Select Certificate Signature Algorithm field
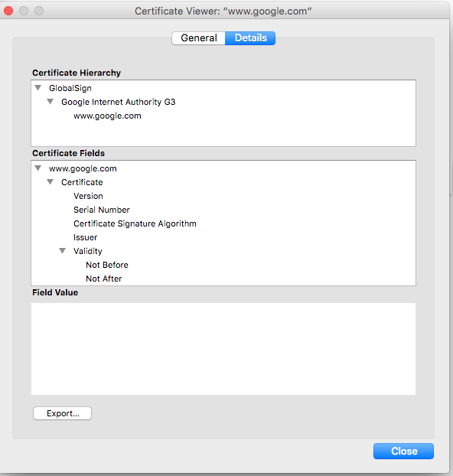This screenshot has width=453, height=476. tap(135, 223)
